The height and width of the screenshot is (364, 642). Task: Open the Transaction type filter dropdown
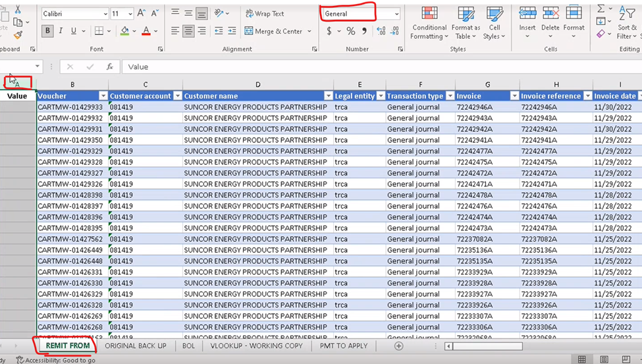pos(450,96)
